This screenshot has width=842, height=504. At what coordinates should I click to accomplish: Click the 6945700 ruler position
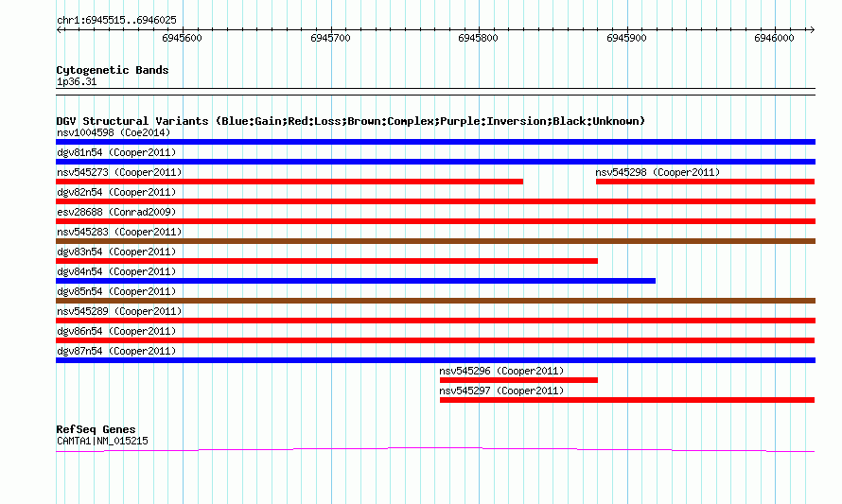tap(330, 38)
